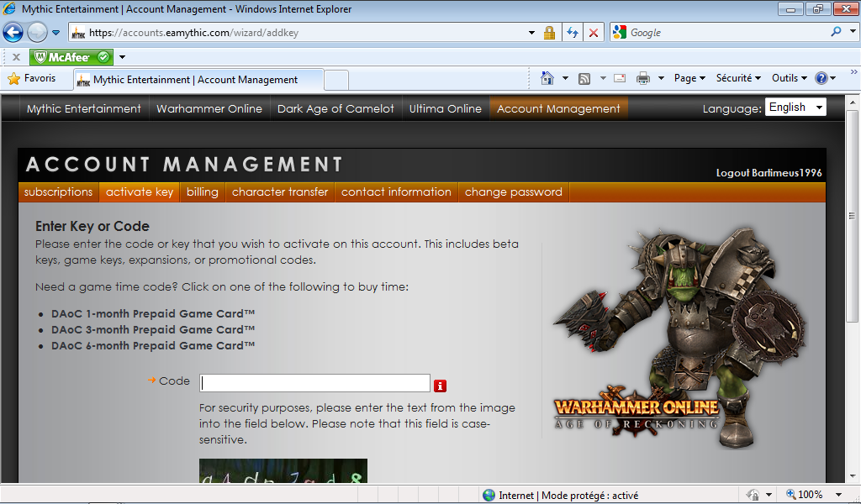861x504 pixels.
Task: Click the Favoris star button
Action: (32, 78)
